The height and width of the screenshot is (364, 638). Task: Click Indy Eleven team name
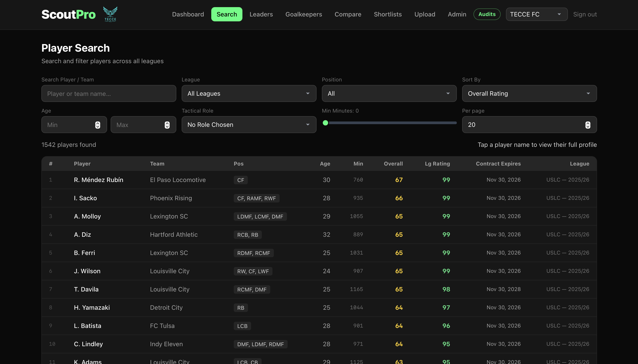point(166,344)
